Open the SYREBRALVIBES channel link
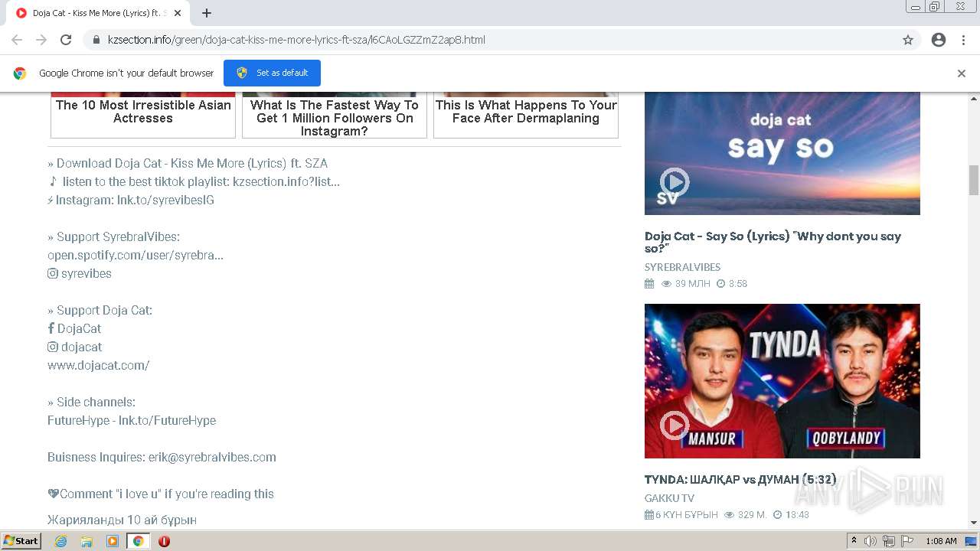This screenshot has height=551, width=980. pyautogui.click(x=682, y=267)
